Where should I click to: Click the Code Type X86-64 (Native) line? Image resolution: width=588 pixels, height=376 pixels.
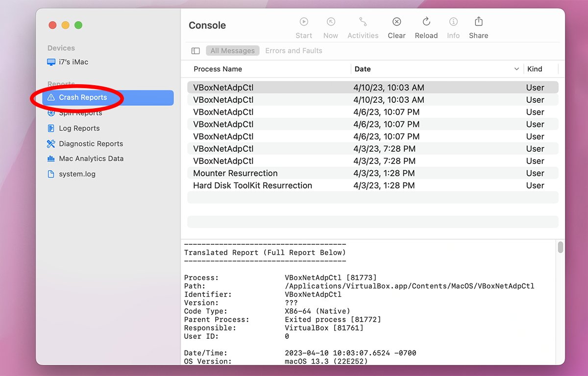tap(267, 311)
